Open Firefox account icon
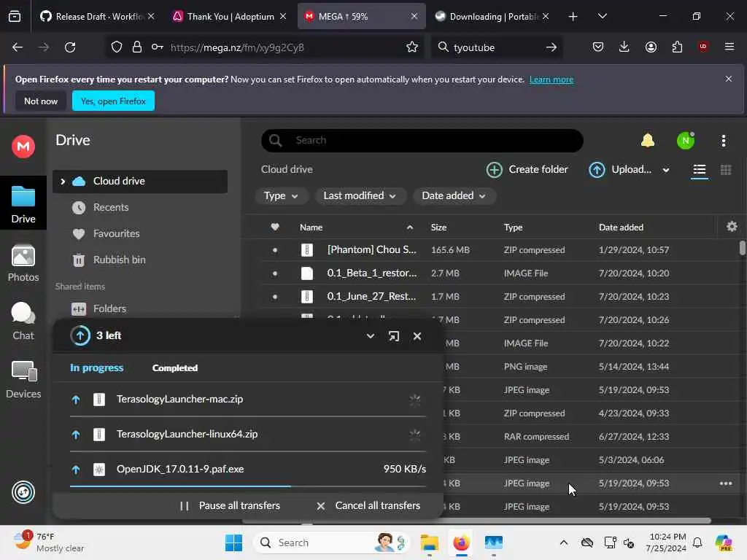 click(x=651, y=47)
